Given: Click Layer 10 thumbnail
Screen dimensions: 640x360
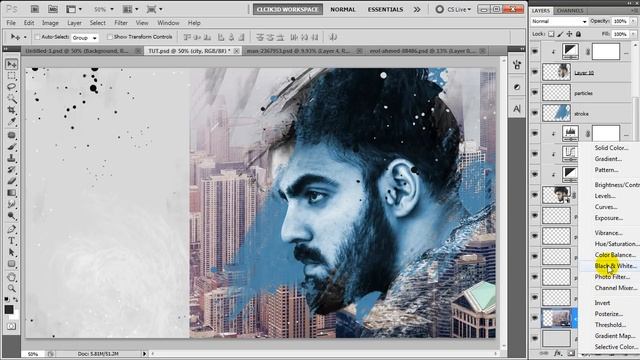Looking at the screenshot, I should click(x=556, y=72).
